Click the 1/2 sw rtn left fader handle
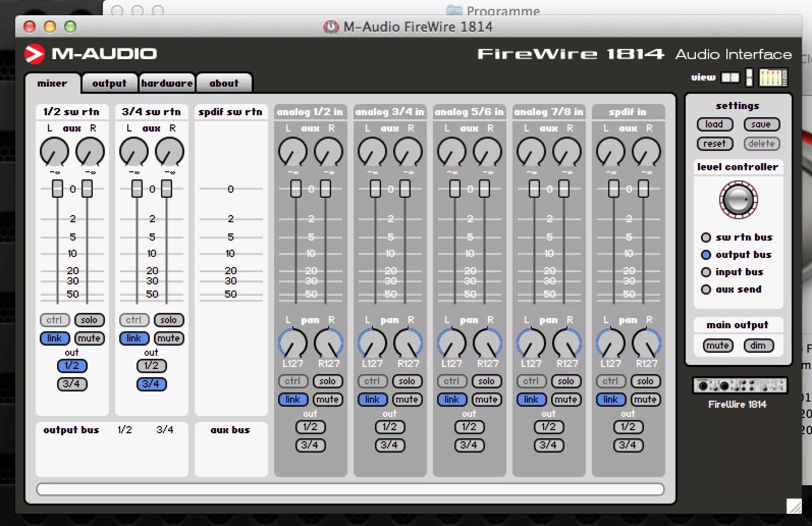Screen dimensions: 812x526 (x=58, y=189)
